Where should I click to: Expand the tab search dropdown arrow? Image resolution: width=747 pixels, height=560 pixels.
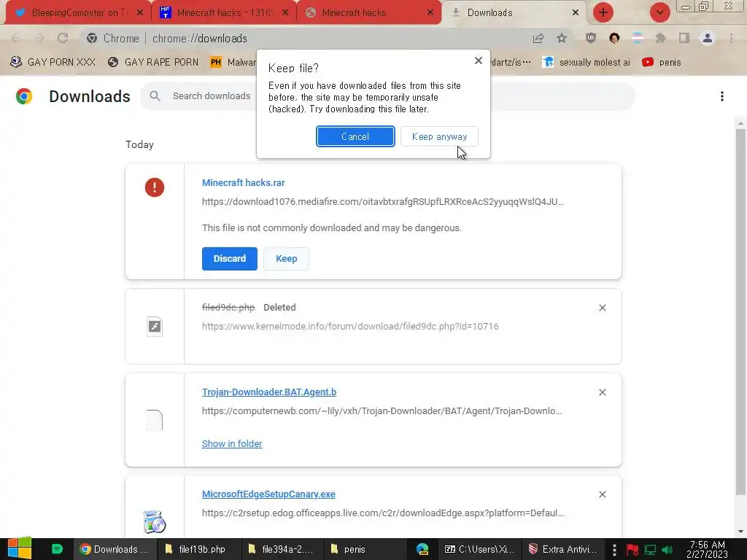659,12
